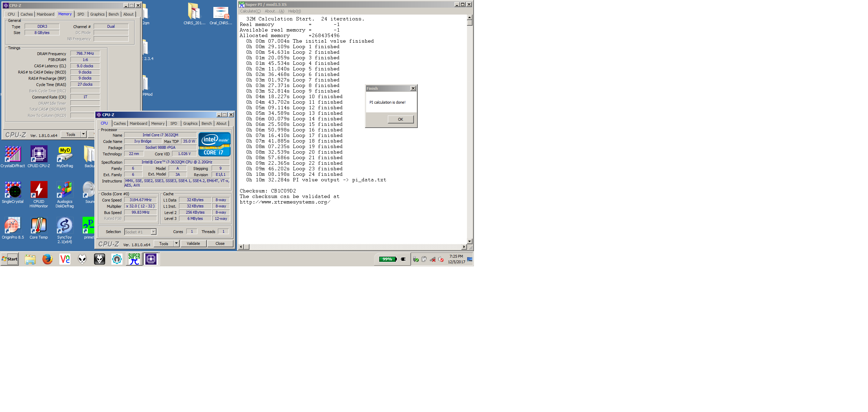
Task: Open SPD tab in front CPU-Z window
Action: [174, 123]
